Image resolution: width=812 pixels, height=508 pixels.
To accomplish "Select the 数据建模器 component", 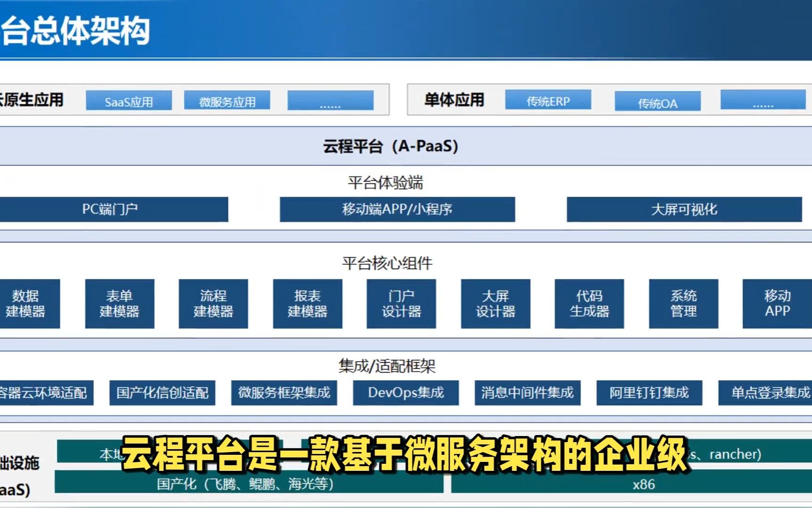I will tap(29, 303).
